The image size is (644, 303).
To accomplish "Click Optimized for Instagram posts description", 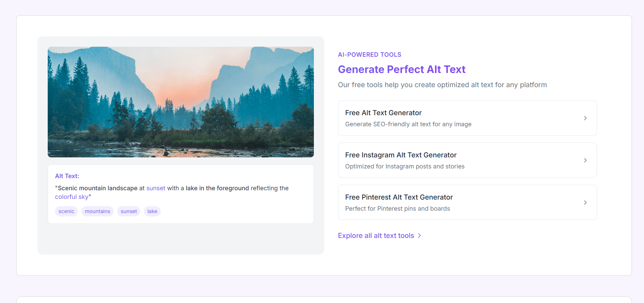I will point(405,166).
